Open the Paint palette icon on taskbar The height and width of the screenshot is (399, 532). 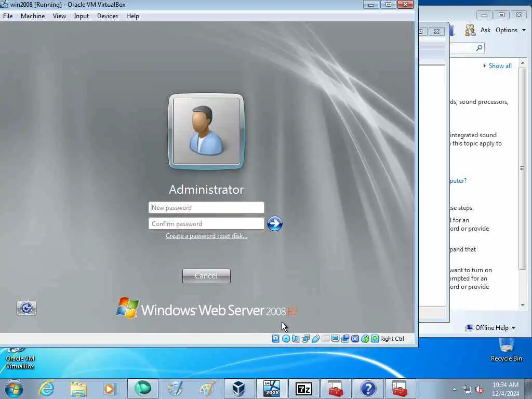(207, 389)
